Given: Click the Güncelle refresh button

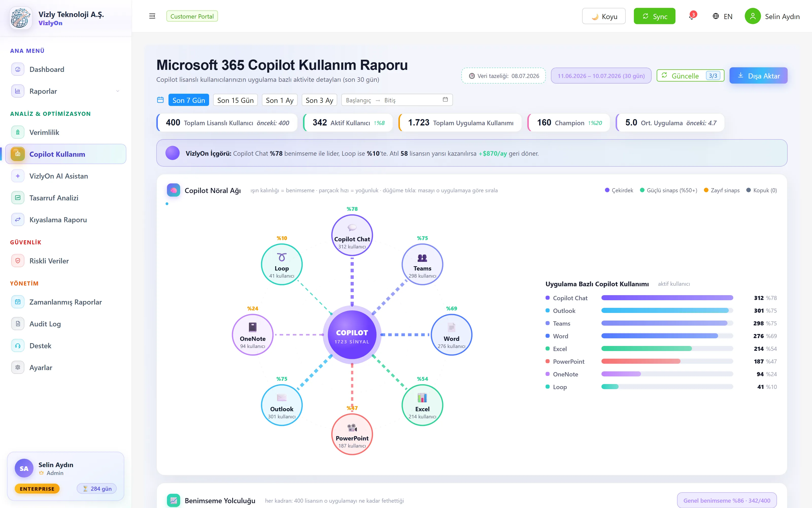Looking at the screenshot, I should [690, 76].
